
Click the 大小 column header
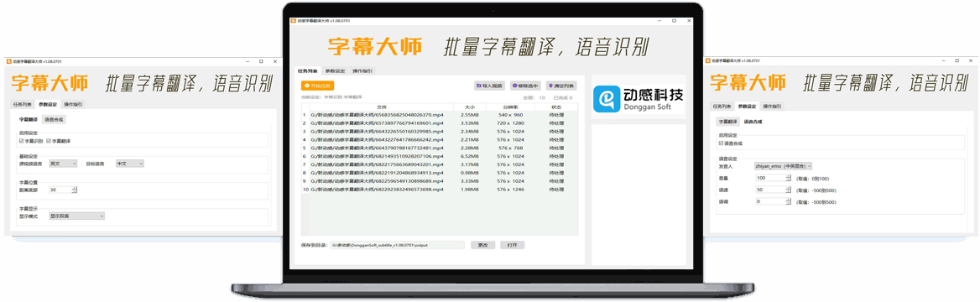pos(470,107)
